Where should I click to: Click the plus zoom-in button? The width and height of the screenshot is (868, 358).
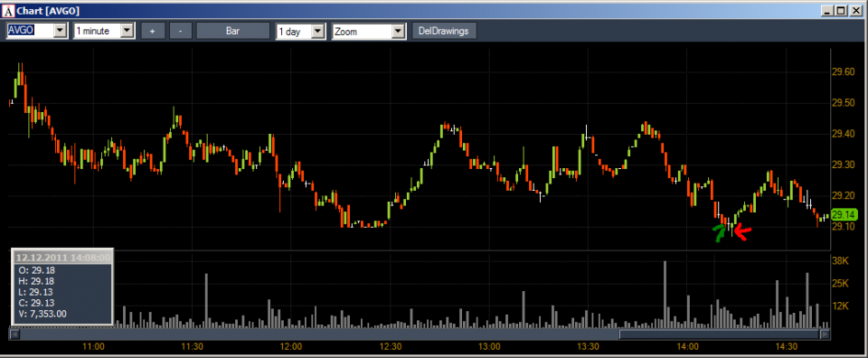(x=153, y=32)
